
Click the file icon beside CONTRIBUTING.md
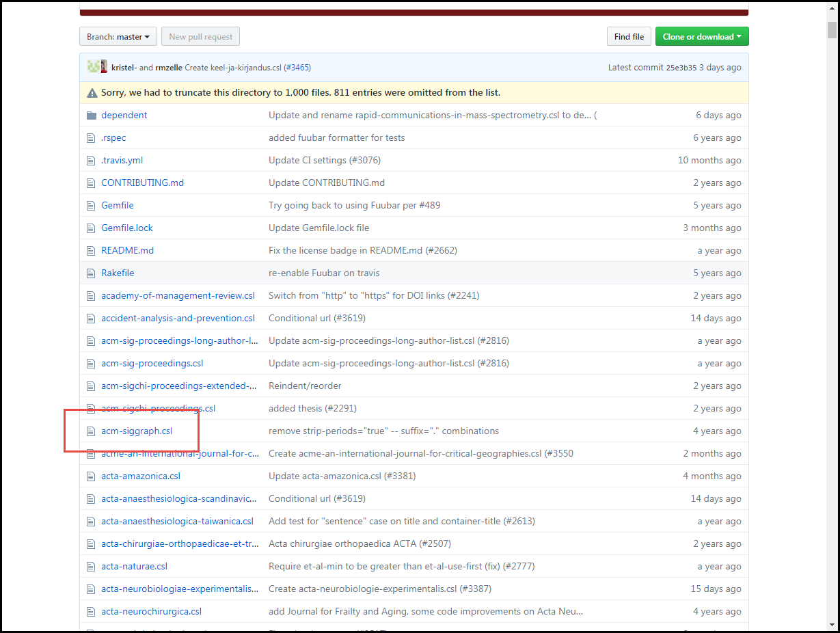pos(91,183)
